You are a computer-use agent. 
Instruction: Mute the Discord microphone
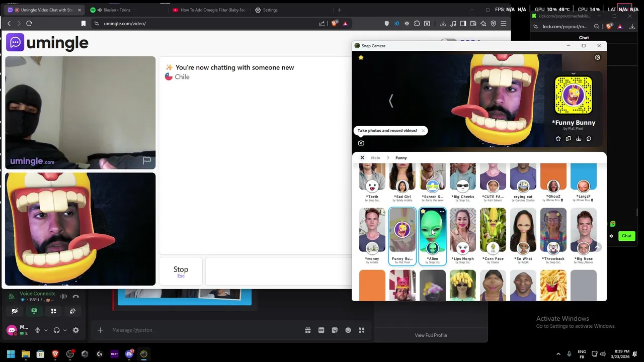coord(37,330)
